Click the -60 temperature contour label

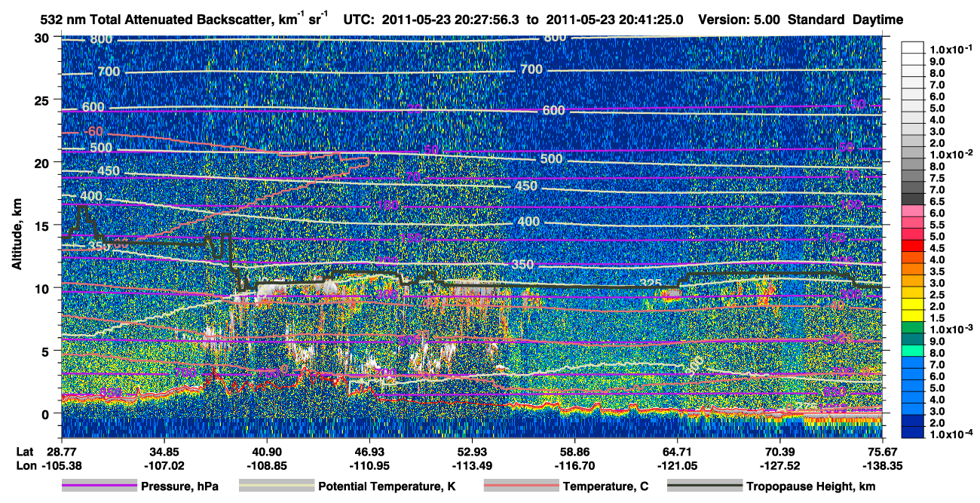click(x=94, y=130)
